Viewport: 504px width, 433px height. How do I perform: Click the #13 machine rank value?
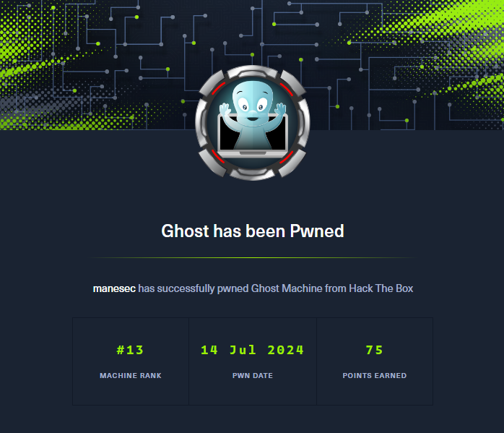130,350
